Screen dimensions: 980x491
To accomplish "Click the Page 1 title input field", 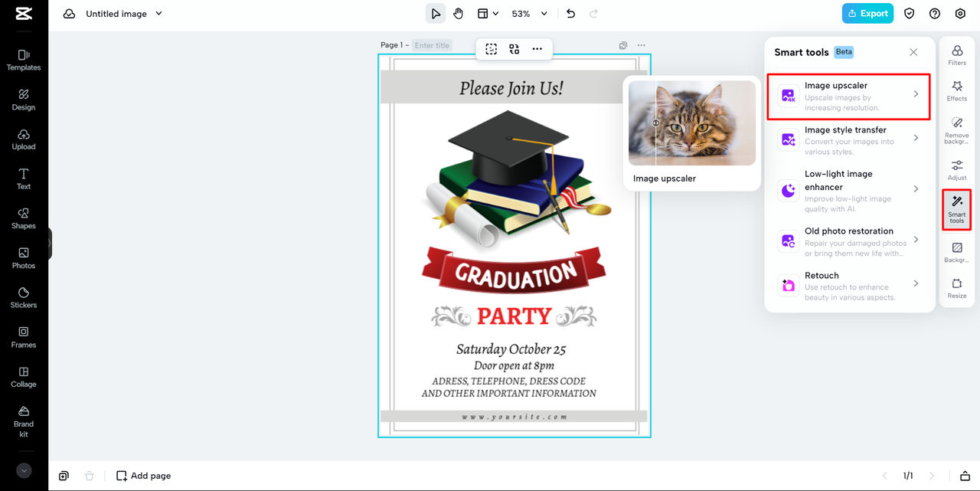I will click(432, 45).
